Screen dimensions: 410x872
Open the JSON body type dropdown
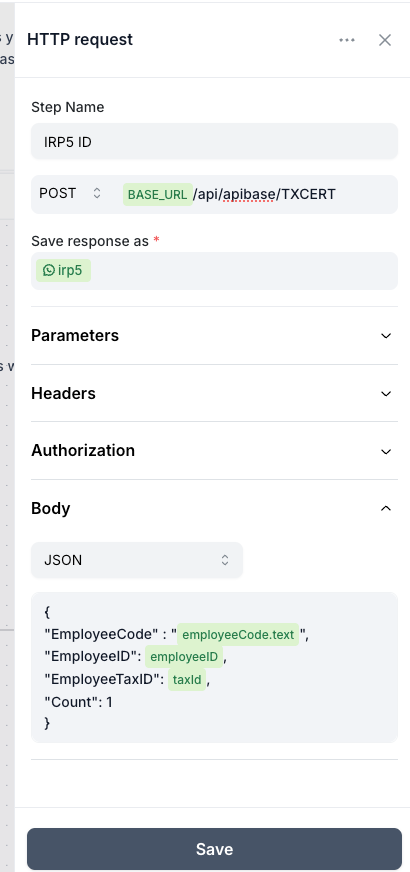click(x=137, y=560)
